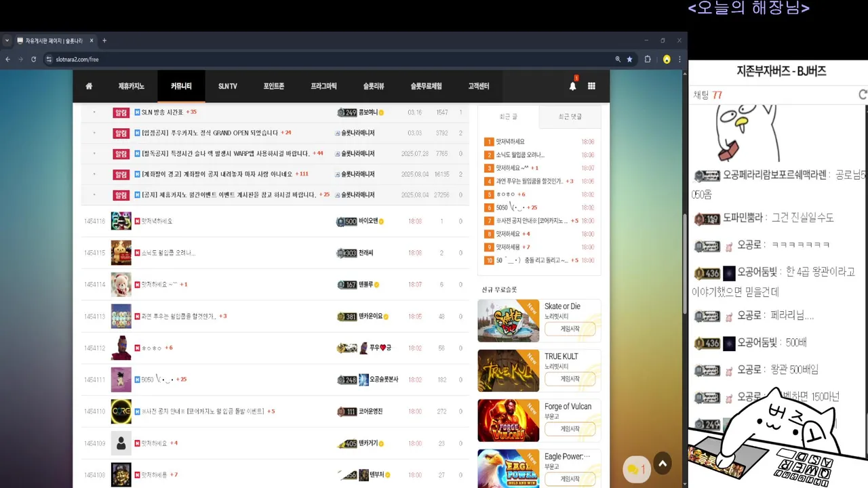Open notice about 푸우카지노 GRAND OPEN
The height and width of the screenshot is (488, 868).
[x=210, y=133]
